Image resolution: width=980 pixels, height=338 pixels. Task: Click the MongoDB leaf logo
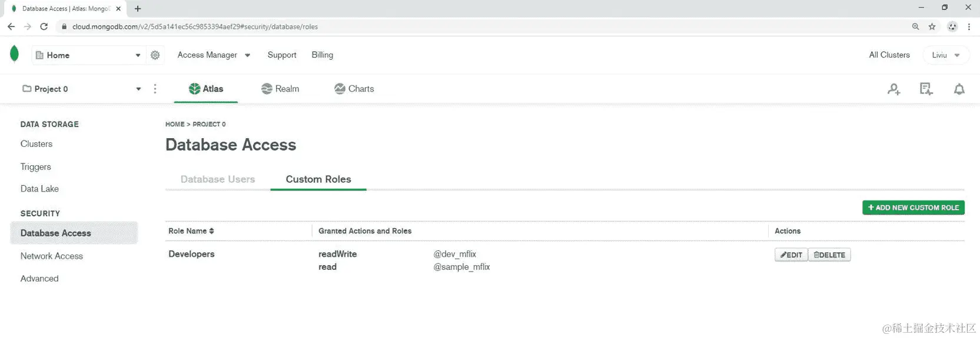point(15,54)
